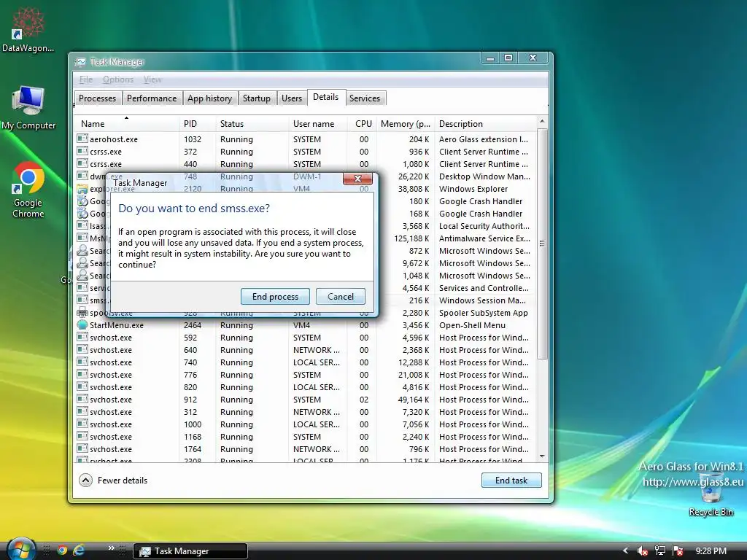The height and width of the screenshot is (560, 747).
Task: Switch to the Processes tab
Action: (97, 98)
